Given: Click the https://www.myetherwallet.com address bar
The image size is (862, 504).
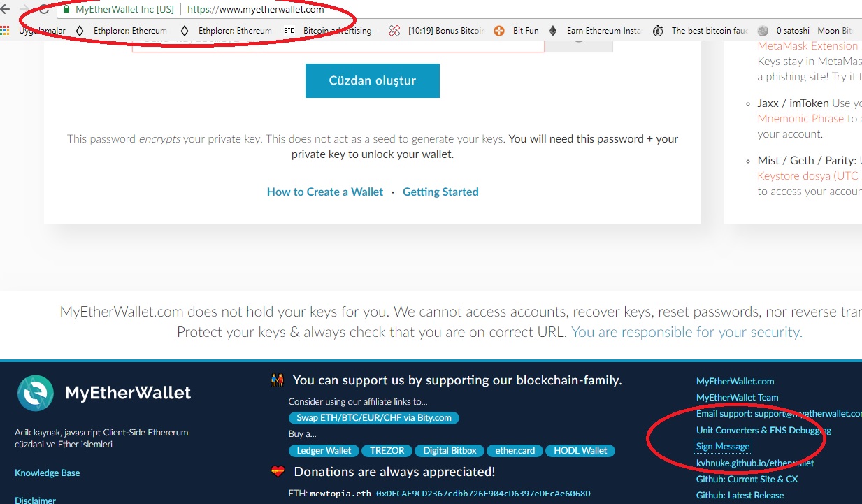Looking at the screenshot, I should (x=256, y=10).
